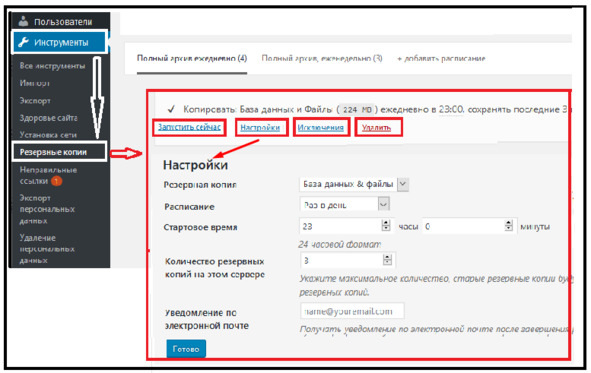Image resolution: width=591 pixels, height=373 pixels.
Task: Open the Исключения link
Action: click(x=320, y=128)
